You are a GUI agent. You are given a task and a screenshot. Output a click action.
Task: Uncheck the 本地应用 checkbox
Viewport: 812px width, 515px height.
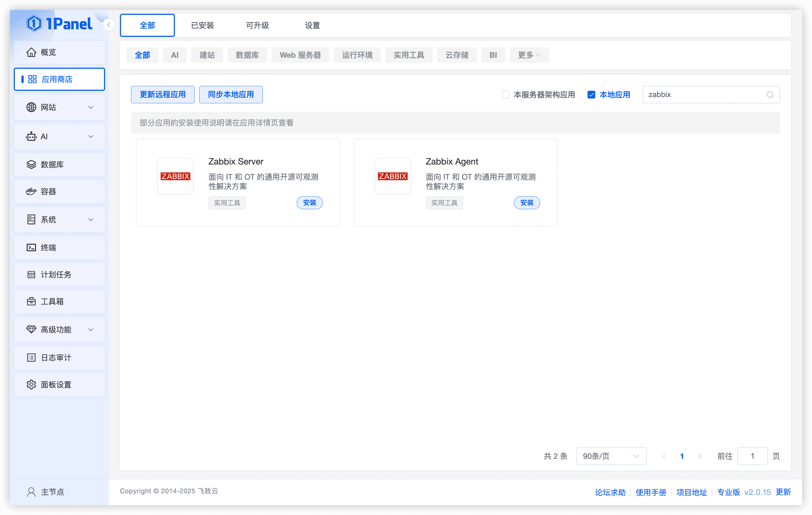point(591,95)
